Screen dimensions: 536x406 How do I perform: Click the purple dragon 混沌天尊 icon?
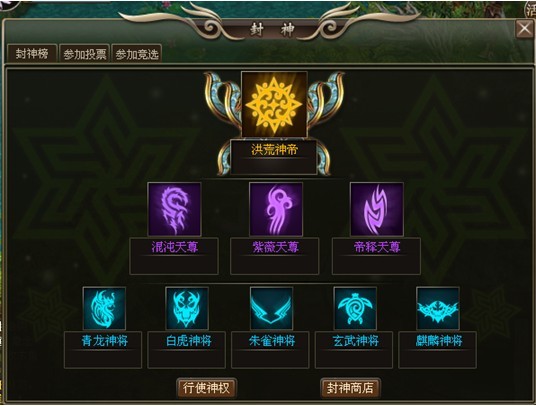[174, 209]
